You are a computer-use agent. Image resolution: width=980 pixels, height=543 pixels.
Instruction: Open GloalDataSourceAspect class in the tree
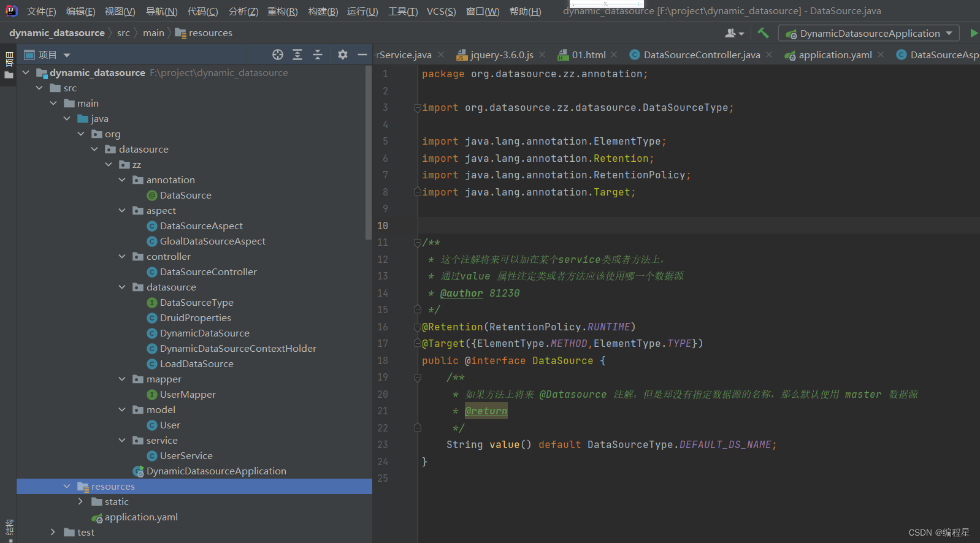click(x=213, y=241)
